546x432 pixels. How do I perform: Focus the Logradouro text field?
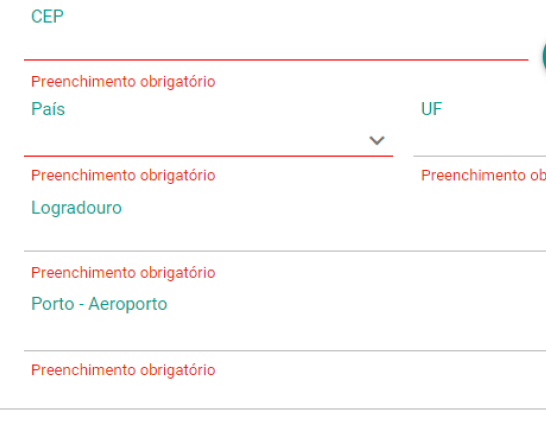point(285,237)
